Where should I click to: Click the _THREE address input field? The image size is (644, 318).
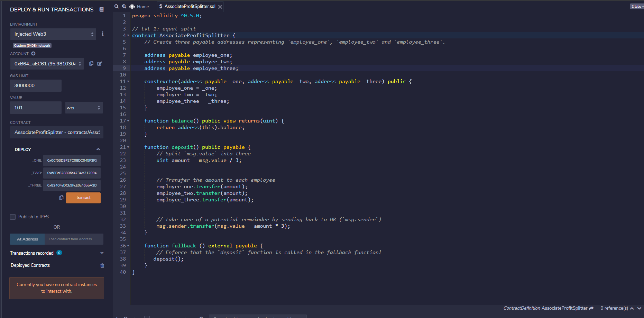[x=72, y=185]
